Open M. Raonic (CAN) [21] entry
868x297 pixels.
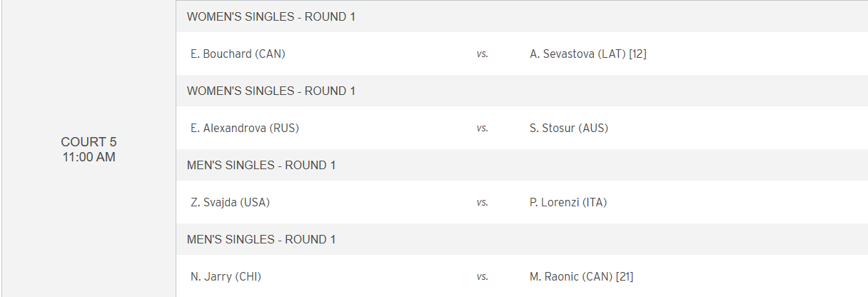tap(582, 276)
